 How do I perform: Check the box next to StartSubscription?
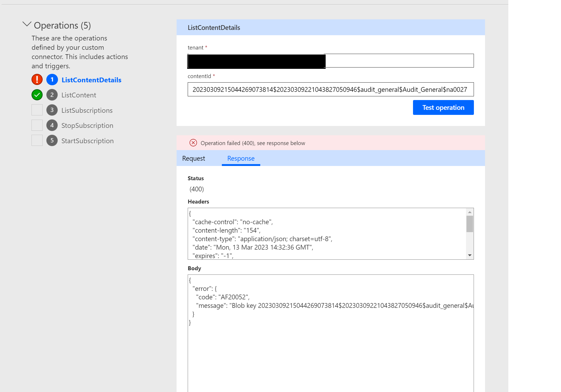[x=37, y=140]
